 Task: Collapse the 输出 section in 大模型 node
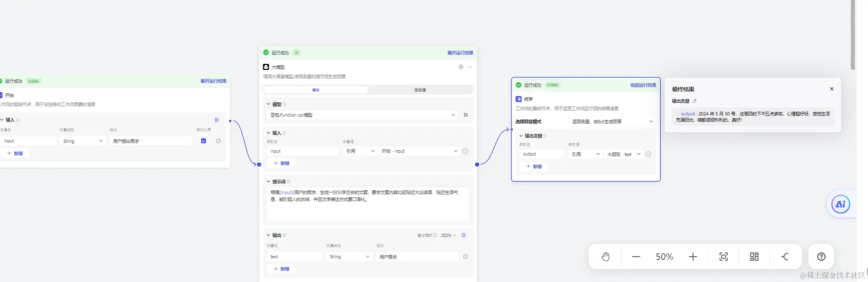pos(269,235)
